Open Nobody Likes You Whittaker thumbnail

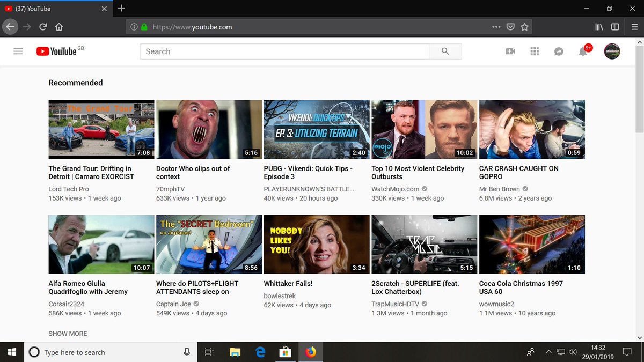317,245
